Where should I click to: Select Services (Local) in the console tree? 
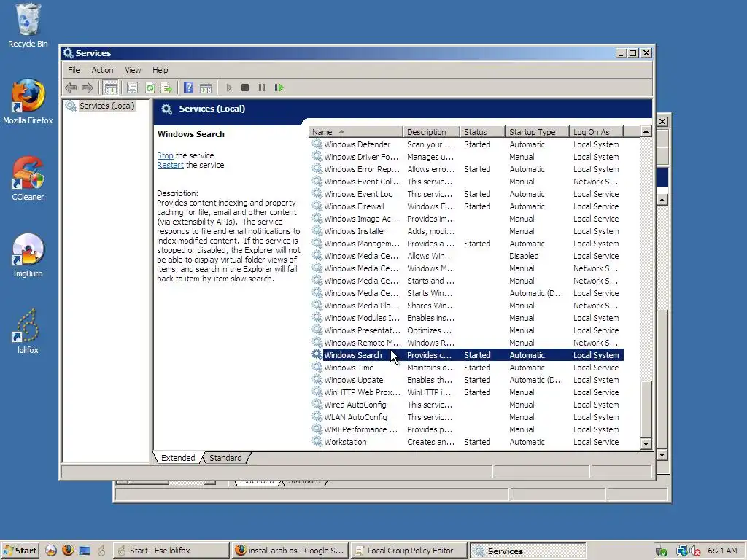[x=107, y=106]
